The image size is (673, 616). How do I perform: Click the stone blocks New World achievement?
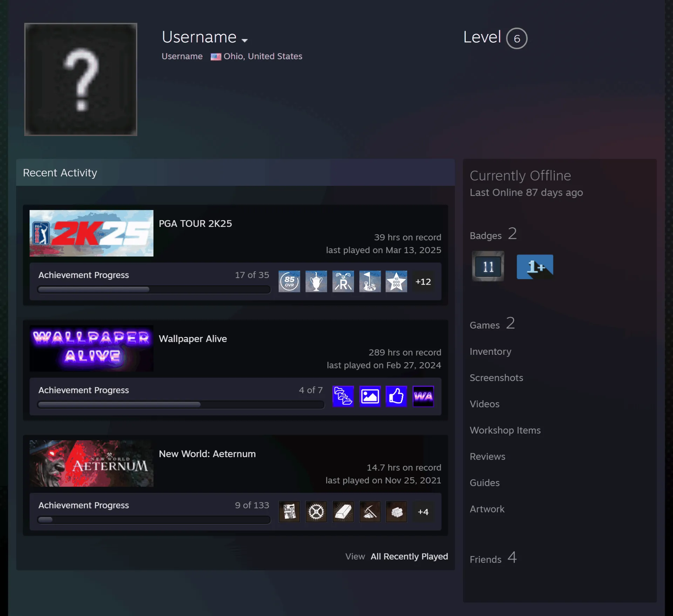(396, 512)
